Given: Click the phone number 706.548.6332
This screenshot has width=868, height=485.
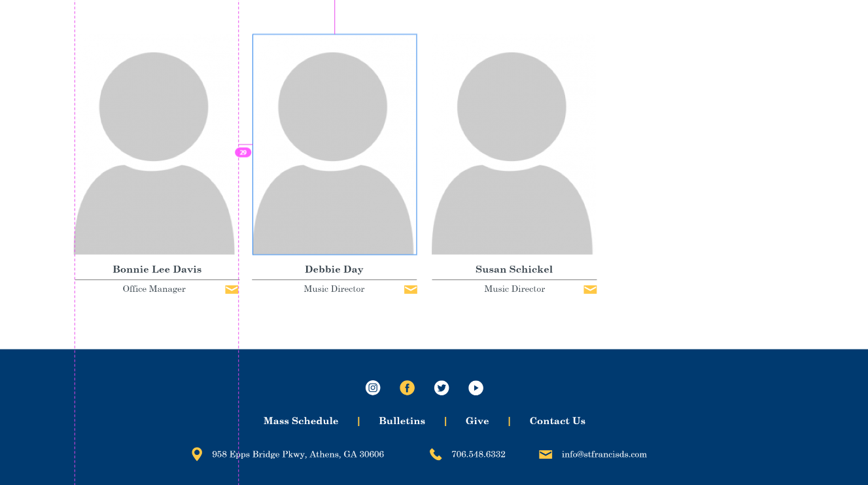Looking at the screenshot, I should 478,454.
